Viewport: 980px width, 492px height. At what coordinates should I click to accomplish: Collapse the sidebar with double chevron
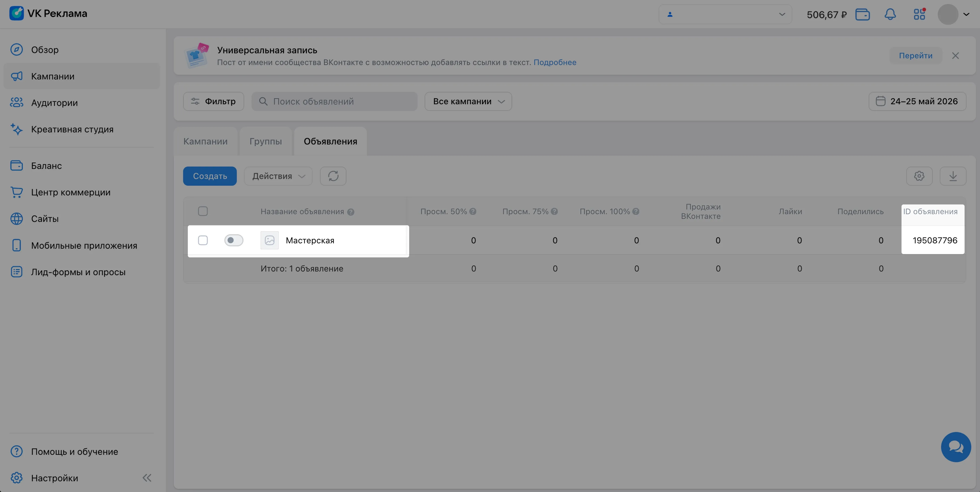147,478
